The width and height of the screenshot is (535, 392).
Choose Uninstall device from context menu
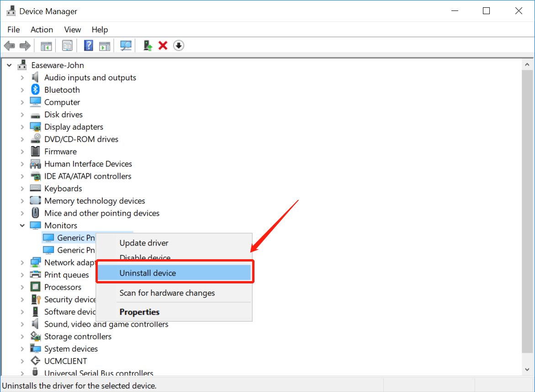(148, 273)
